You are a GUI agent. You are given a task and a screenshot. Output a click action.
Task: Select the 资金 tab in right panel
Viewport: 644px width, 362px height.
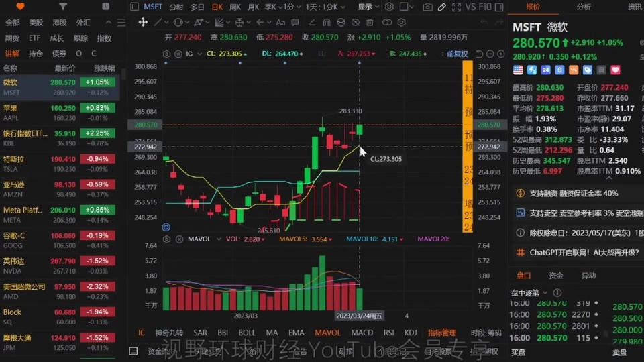pos(555,276)
